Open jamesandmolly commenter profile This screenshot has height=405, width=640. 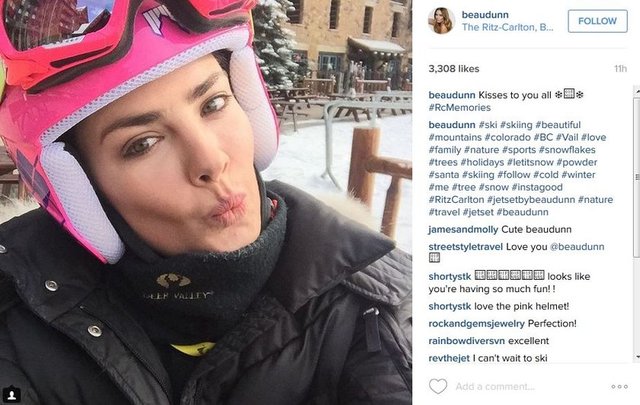(x=463, y=230)
